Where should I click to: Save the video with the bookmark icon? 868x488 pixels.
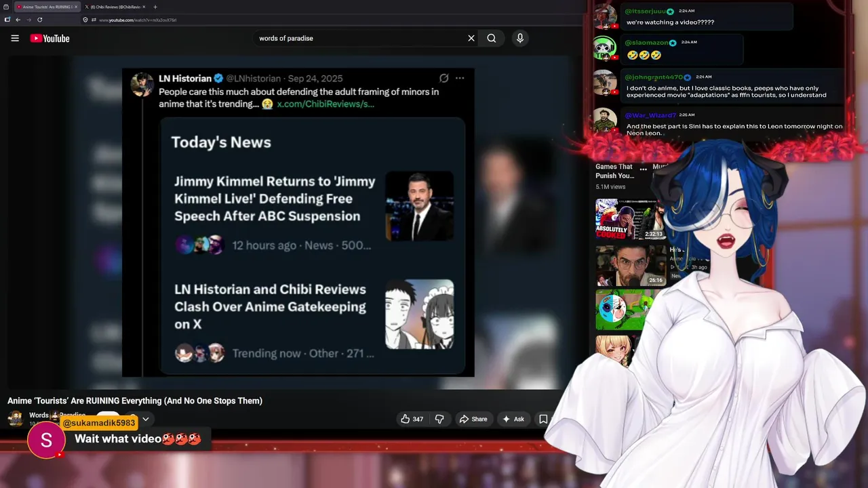[x=543, y=419]
